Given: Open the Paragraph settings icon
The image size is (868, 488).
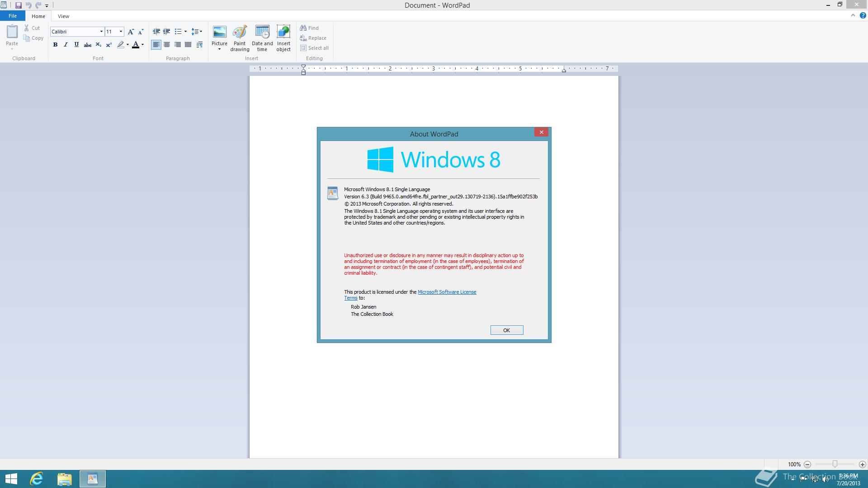Looking at the screenshot, I should point(199,45).
